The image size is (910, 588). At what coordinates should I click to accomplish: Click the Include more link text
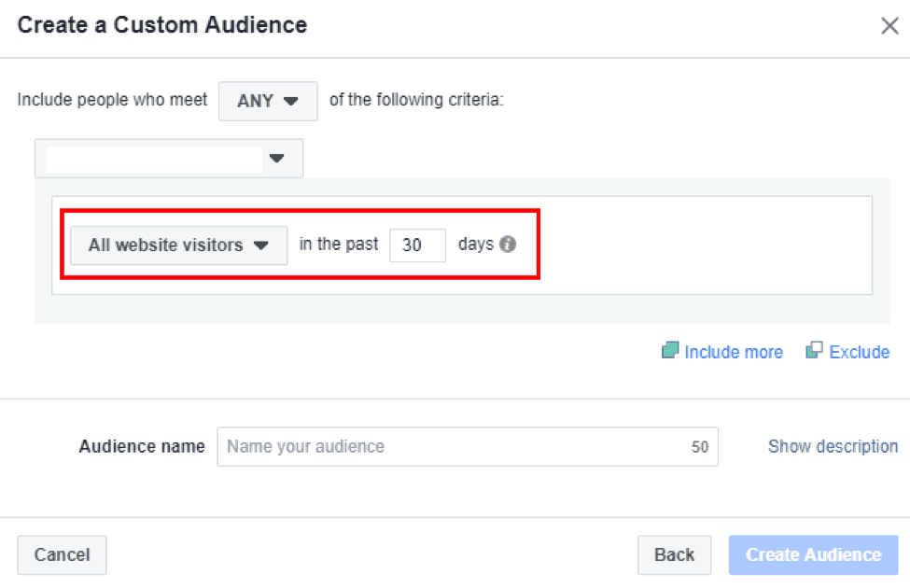point(734,352)
